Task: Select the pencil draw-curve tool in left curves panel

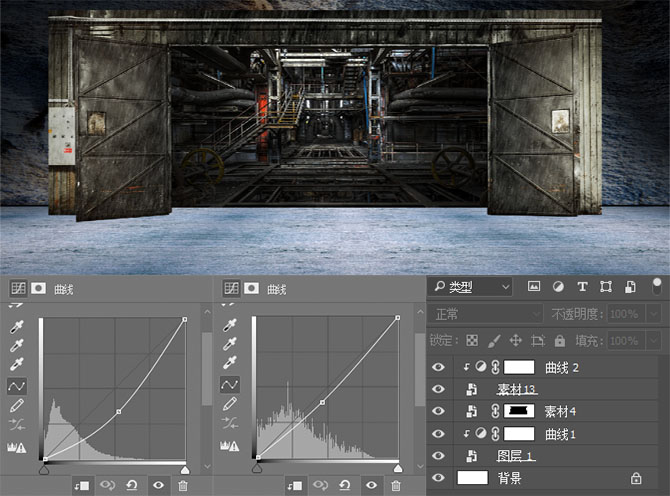Action: click(17, 406)
